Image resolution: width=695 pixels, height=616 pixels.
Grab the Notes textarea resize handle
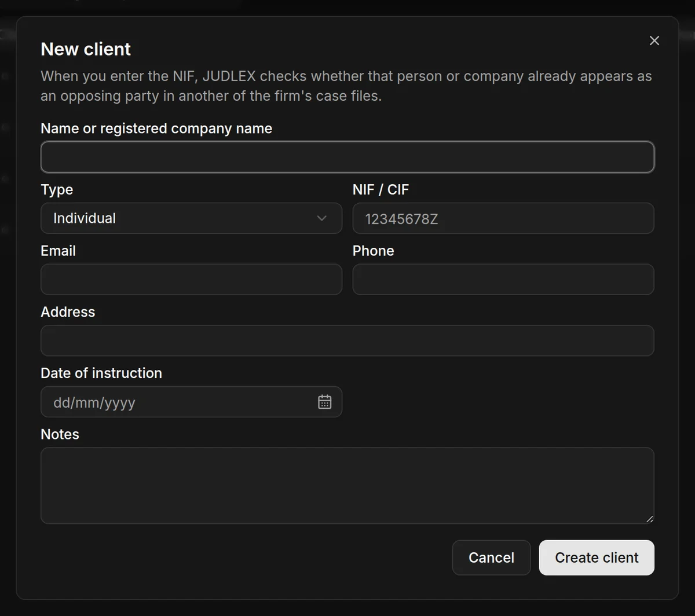[649, 519]
